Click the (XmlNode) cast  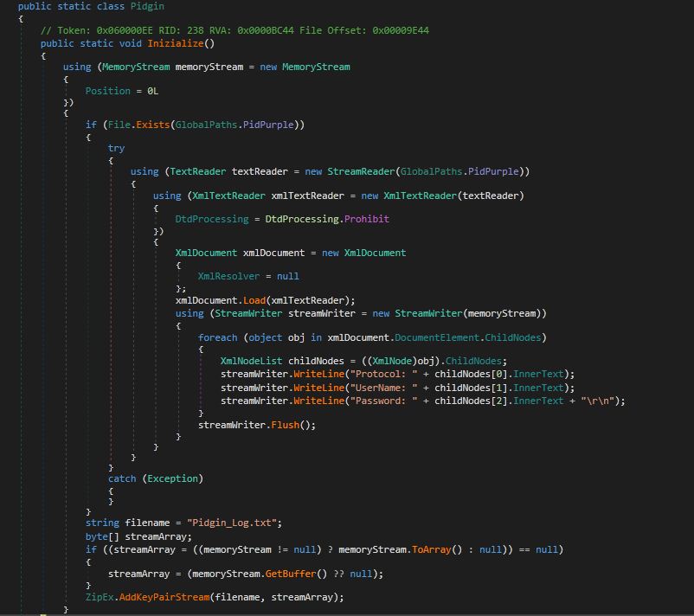point(392,361)
